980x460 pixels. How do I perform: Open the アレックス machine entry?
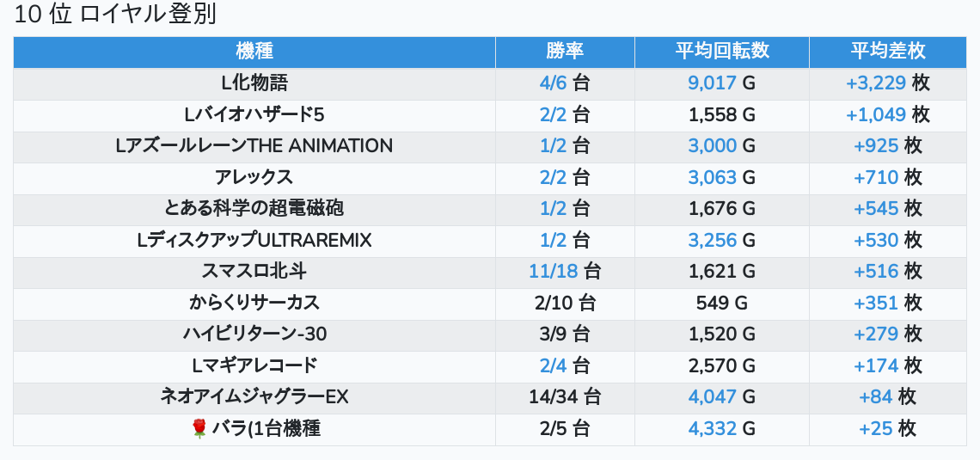(x=254, y=177)
